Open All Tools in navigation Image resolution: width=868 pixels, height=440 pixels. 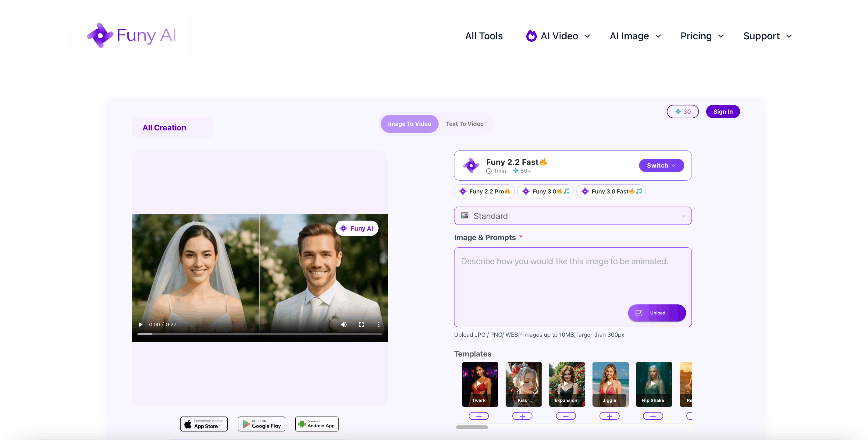click(x=484, y=36)
